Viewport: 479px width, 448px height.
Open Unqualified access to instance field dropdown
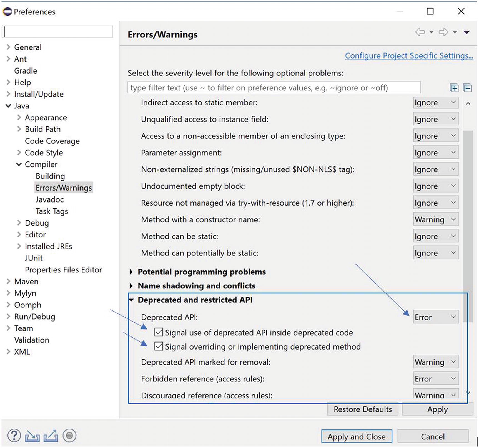[x=436, y=119]
